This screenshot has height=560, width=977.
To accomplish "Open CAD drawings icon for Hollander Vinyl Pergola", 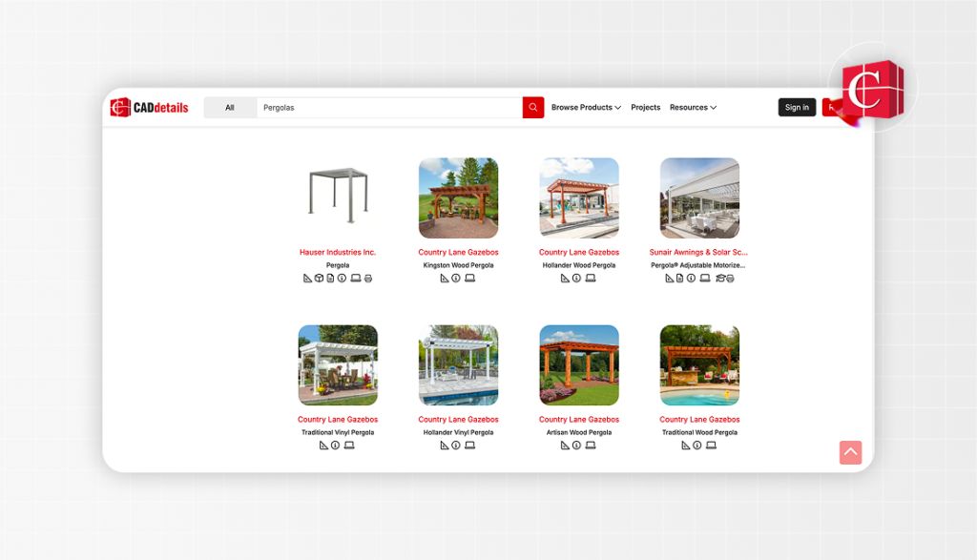I will (445, 446).
